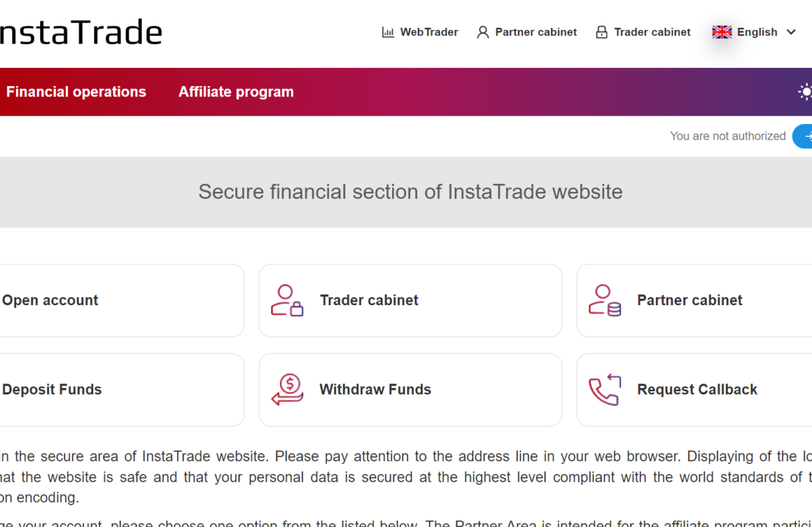
Task: Open the Financial operations menu
Action: click(x=76, y=92)
